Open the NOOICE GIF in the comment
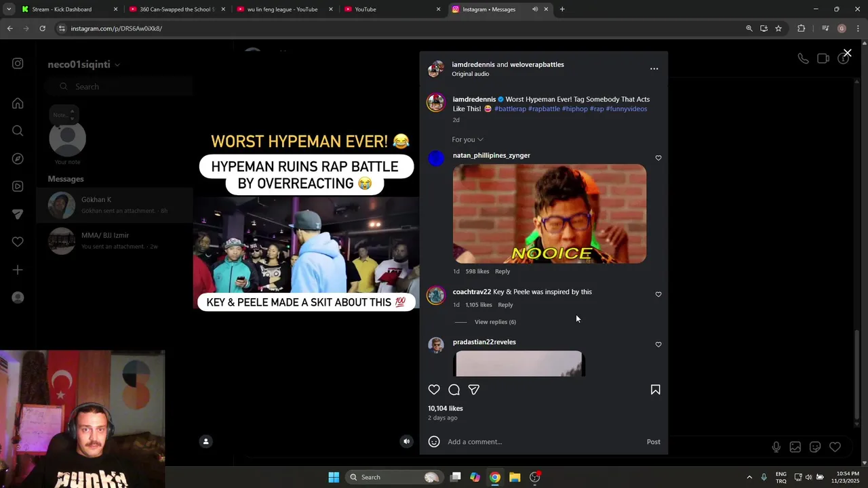 pos(549,213)
